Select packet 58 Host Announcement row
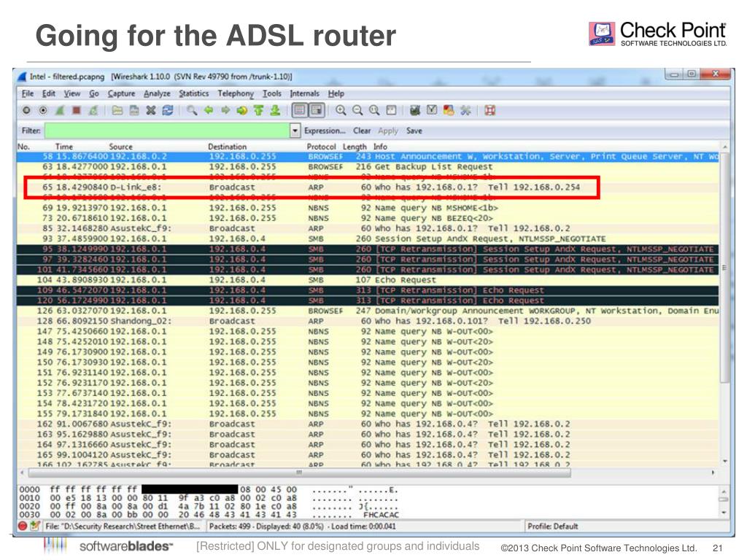Image resolution: width=747 pixels, height=560 pixels. [368, 157]
